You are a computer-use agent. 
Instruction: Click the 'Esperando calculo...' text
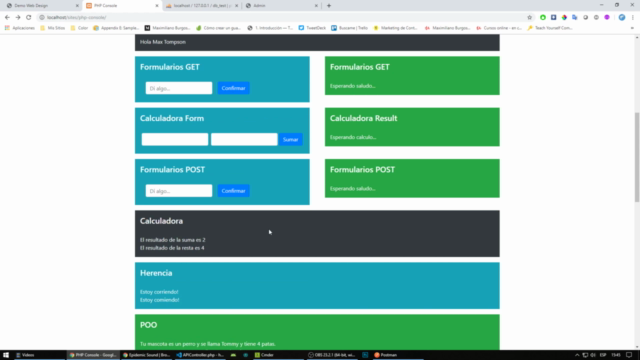click(353, 137)
